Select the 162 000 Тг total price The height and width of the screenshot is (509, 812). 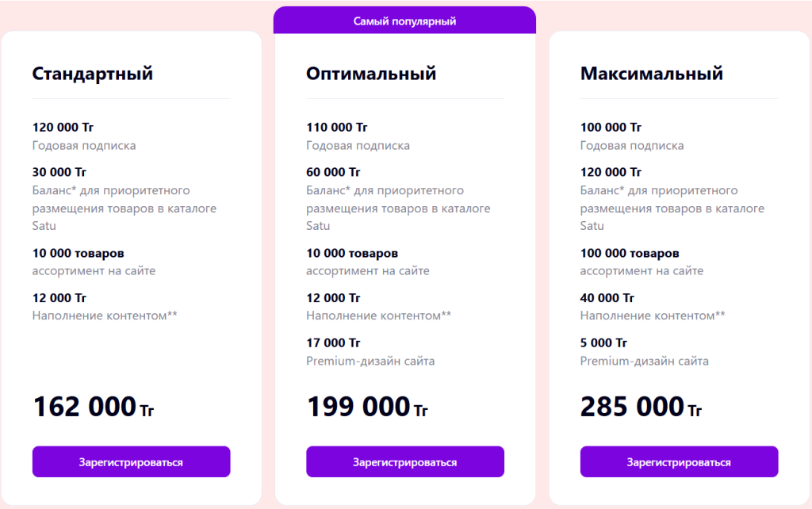[94, 407]
